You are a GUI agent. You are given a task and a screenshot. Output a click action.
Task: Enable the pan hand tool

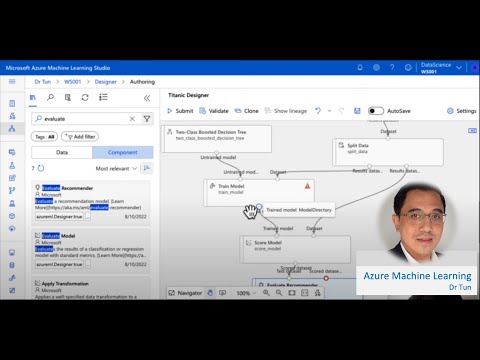[210, 293]
